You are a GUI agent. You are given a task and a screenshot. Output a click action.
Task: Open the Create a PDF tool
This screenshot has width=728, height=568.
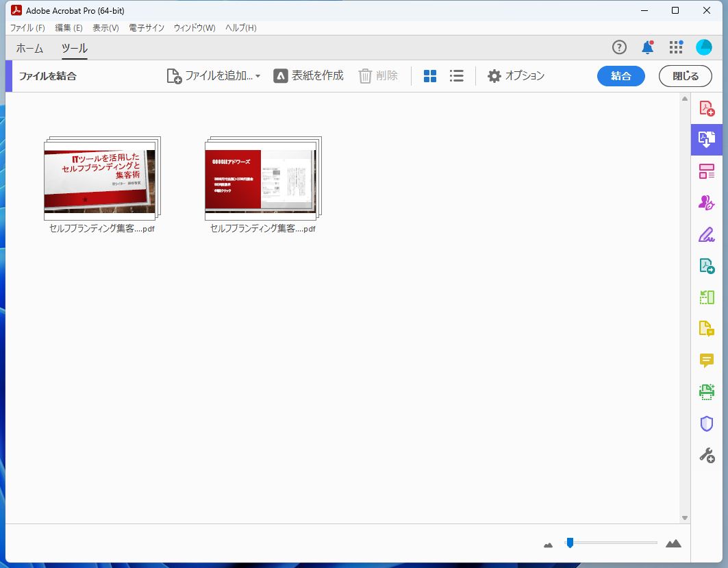coord(707,108)
